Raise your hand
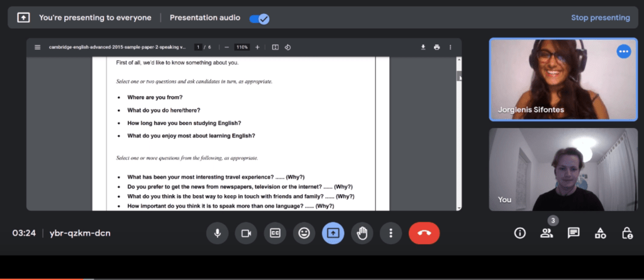This screenshot has height=280, width=644. 362,233
